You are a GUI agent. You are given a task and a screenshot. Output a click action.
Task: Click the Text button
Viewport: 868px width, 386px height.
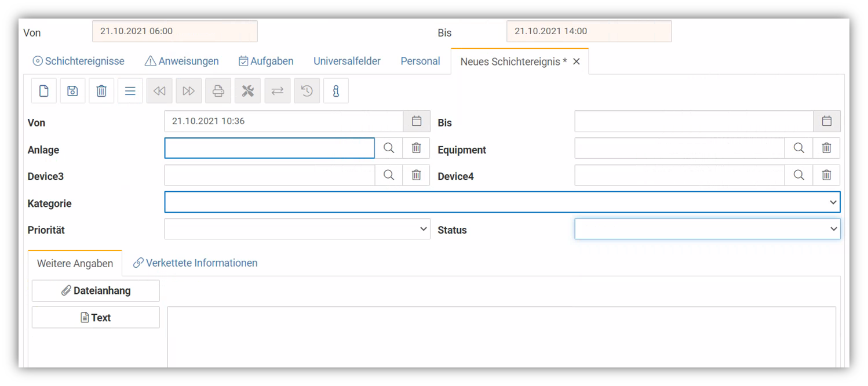coord(96,318)
